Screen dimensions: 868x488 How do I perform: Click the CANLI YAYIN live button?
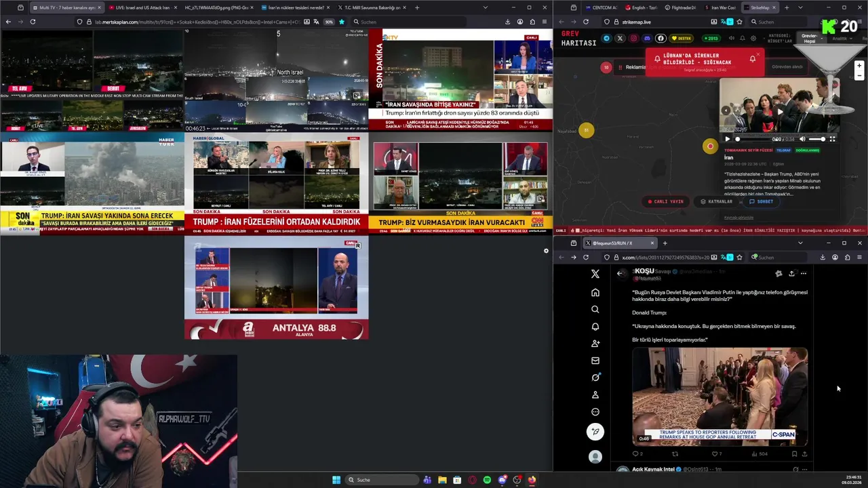[x=665, y=201]
